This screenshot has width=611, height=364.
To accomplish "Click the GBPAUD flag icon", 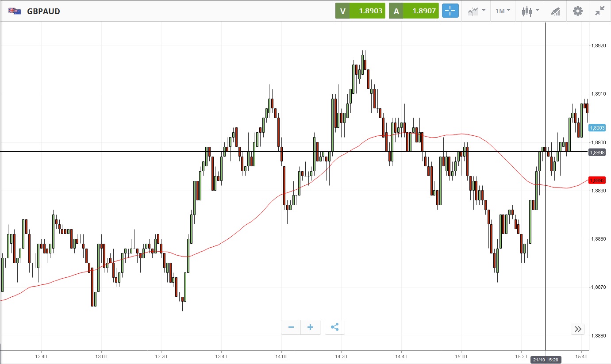I will [x=15, y=11].
